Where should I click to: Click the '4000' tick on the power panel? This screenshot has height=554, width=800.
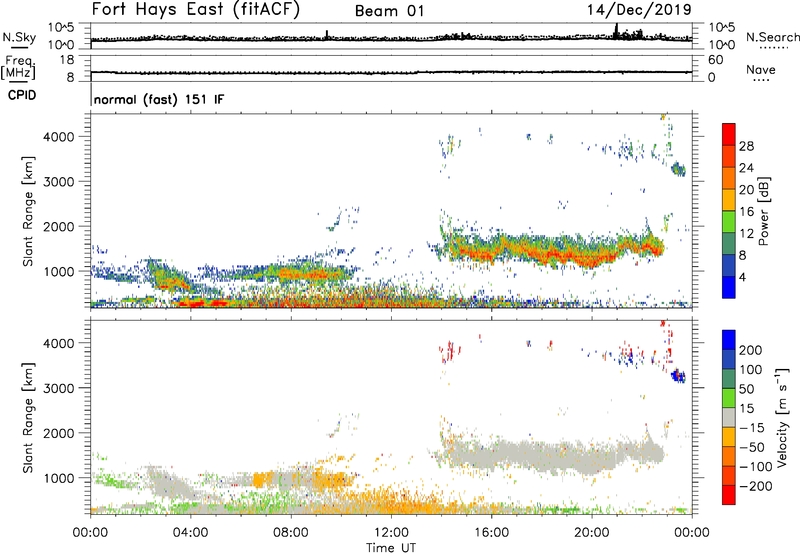tap(59, 137)
